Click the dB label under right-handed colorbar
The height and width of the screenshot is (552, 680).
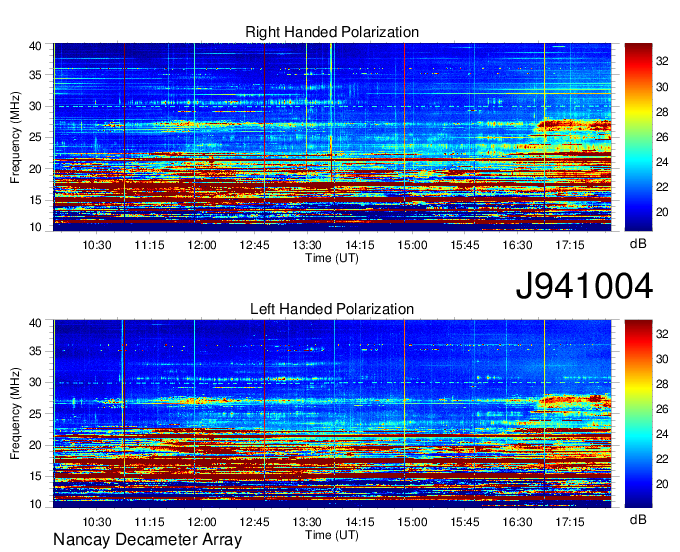click(x=638, y=244)
